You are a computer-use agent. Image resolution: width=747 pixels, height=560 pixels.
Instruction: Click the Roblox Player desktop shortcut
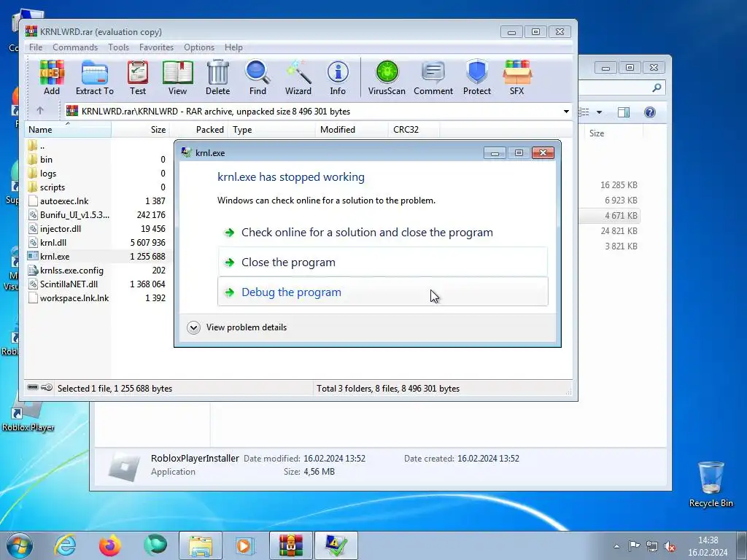coord(28,418)
